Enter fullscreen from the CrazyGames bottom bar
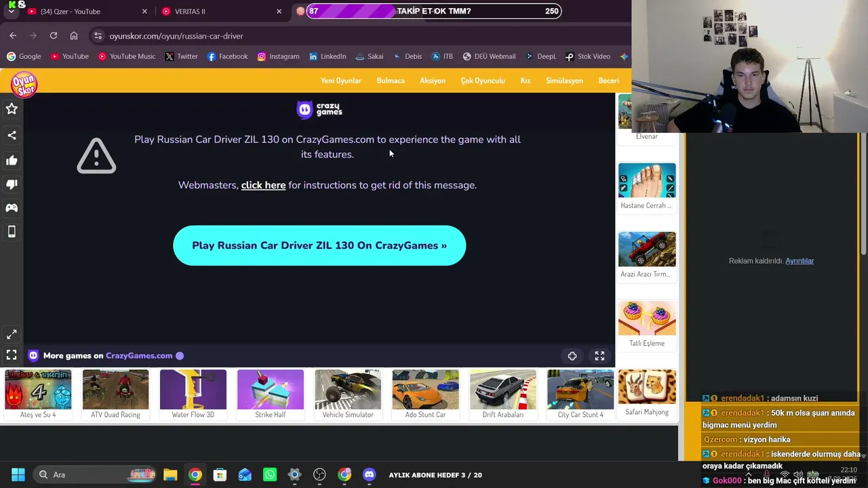 pyautogui.click(x=599, y=356)
